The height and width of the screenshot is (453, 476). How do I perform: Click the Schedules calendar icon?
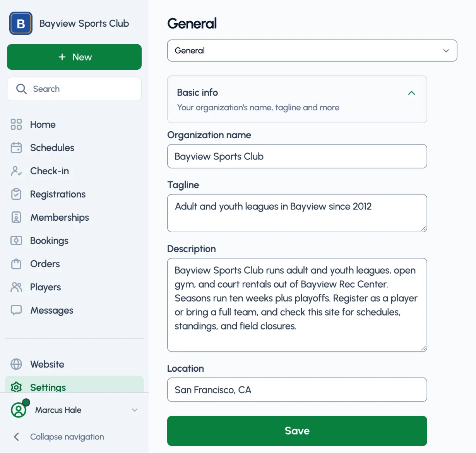click(16, 148)
